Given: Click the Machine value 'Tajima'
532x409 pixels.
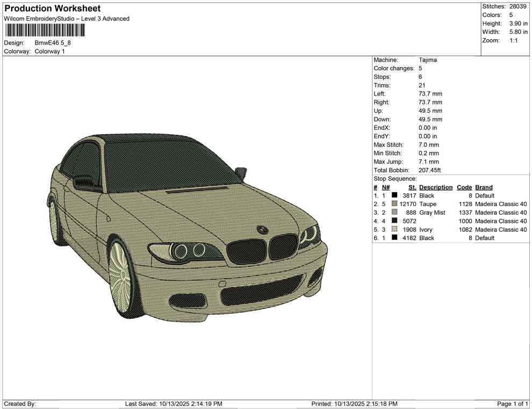Looking at the screenshot, I should point(428,60).
